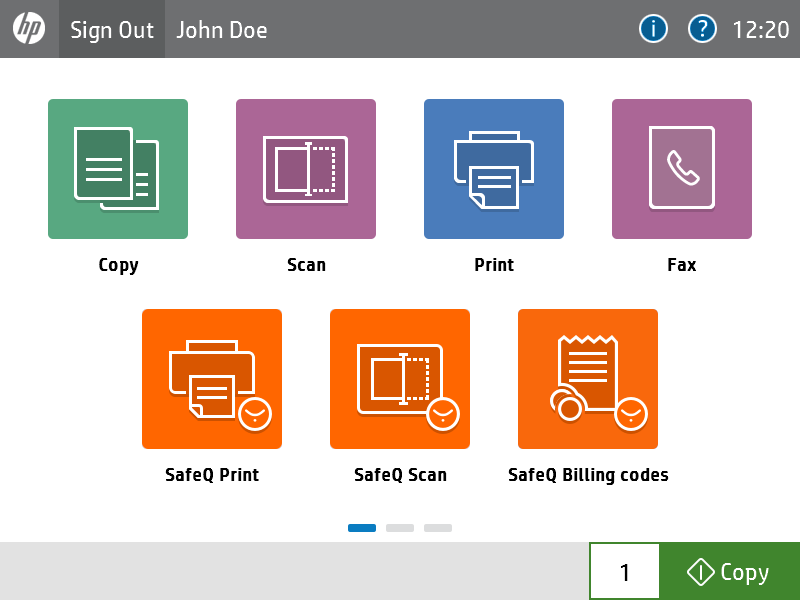Click the John Doe user name
The height and width of the screenshot is (600, 800).
point(222,30)
